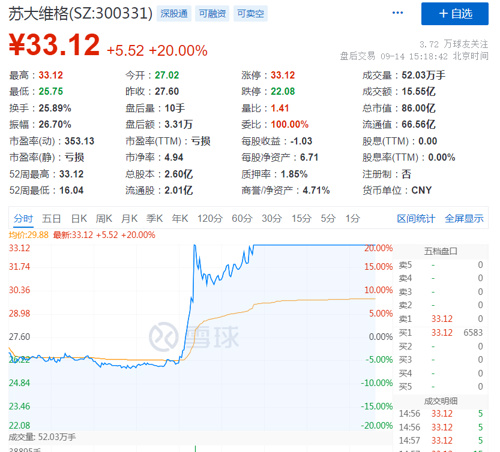Switch to the 分时 chart tab
Screen dimensions: 500x452
(x=23, y=219)
